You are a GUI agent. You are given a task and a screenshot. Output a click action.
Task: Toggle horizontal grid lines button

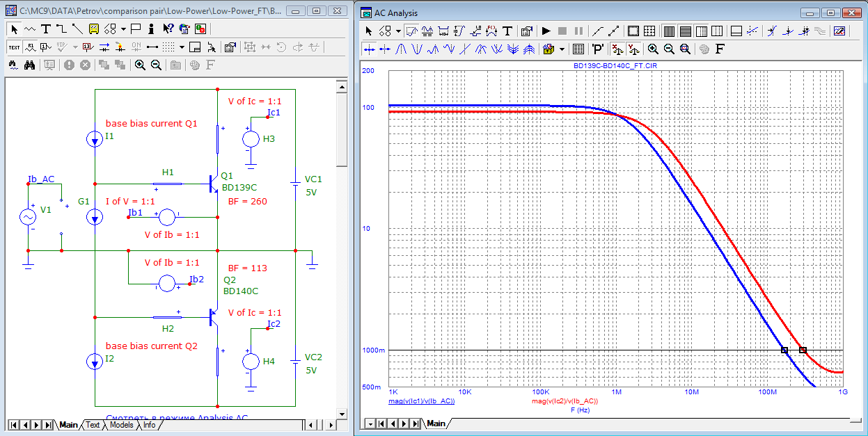tap(685, 31)
